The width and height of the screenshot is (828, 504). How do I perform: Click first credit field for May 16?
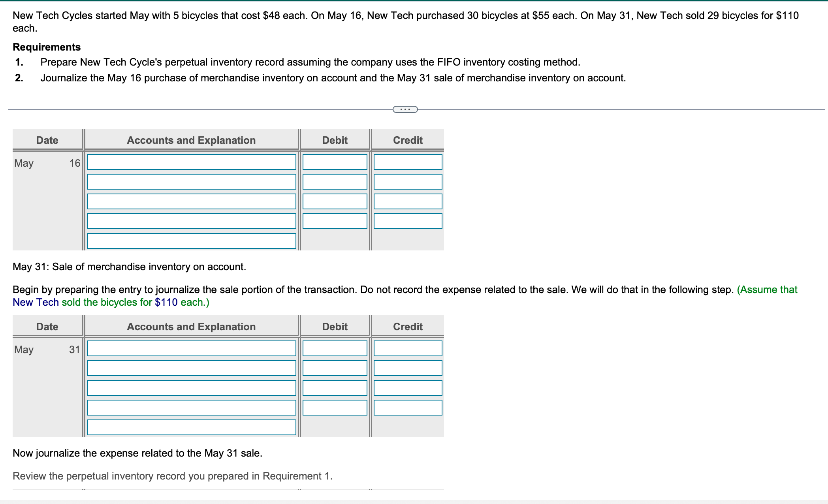(x=408, y=162)
